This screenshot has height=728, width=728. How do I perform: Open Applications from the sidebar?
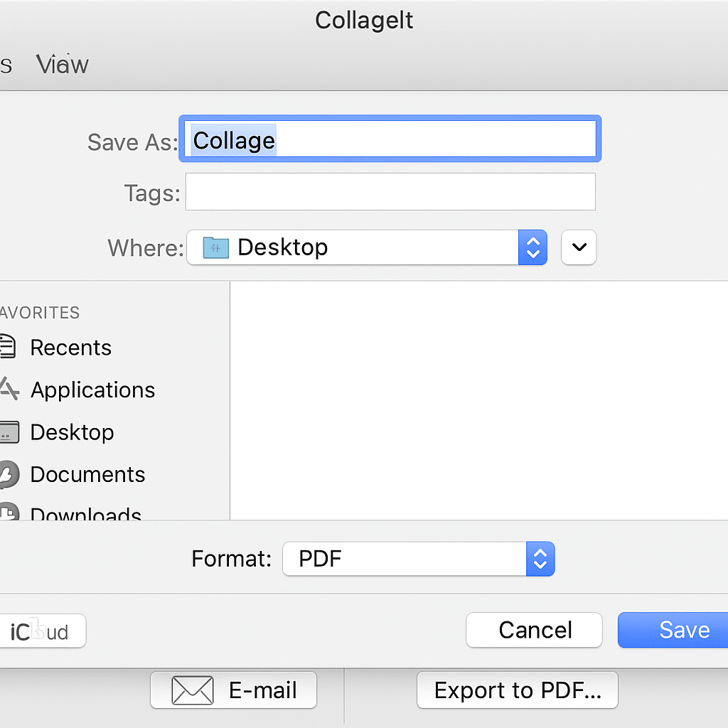92,390
